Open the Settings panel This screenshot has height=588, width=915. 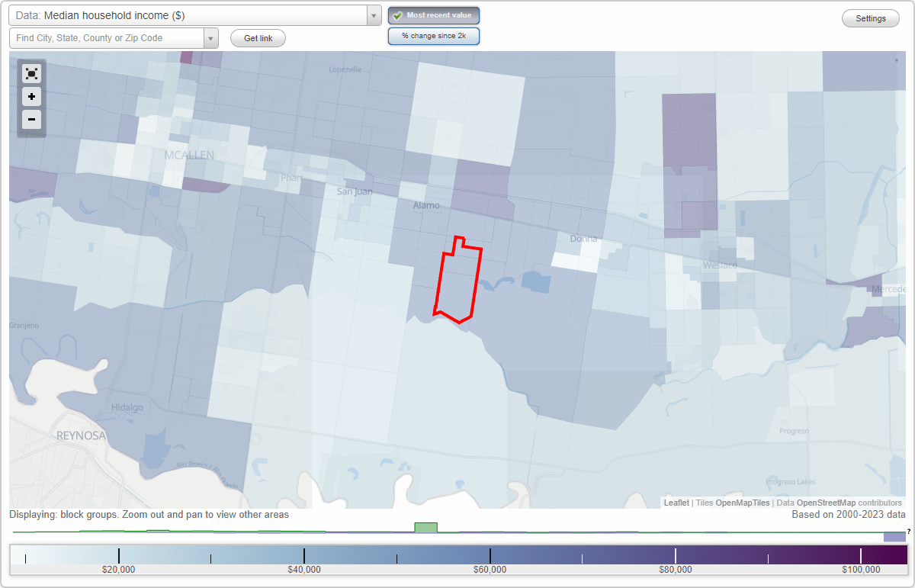pos(870,18)
